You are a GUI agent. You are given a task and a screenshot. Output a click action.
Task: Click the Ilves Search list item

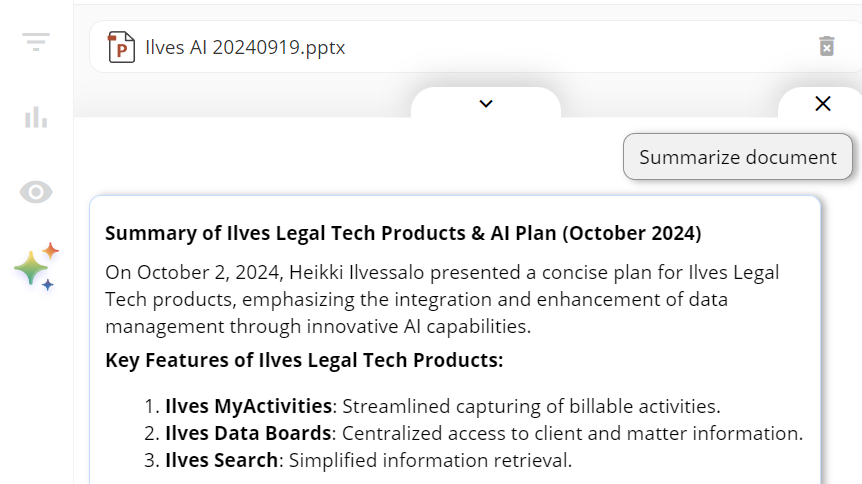pos(358,460)
